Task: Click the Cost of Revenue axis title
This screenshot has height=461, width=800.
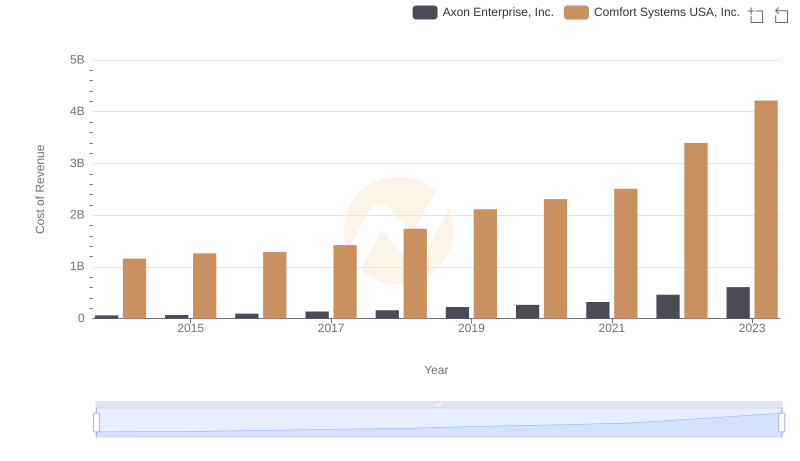Action: [40, 189]
